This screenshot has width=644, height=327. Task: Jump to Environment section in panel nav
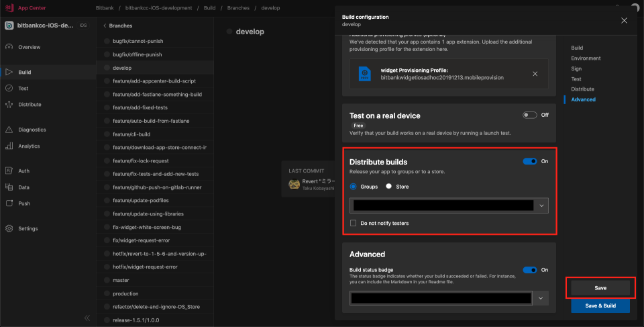(586, 58)
